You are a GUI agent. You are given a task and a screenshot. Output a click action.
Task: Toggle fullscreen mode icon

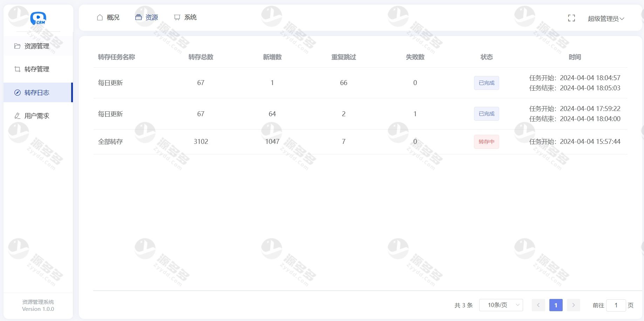click(571, 18)
